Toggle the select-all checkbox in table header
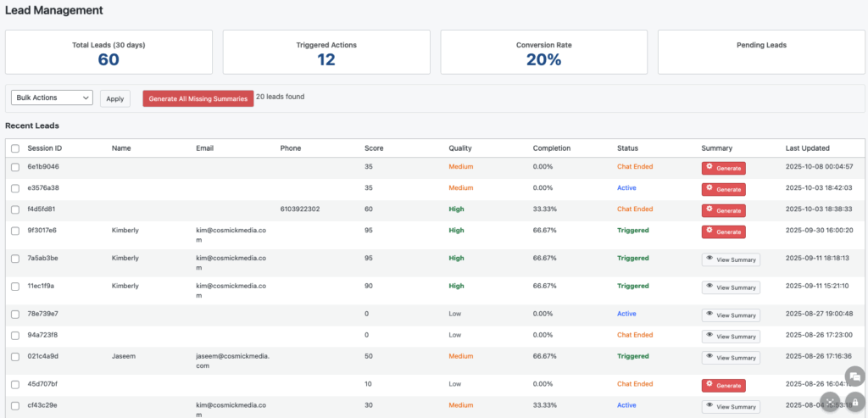The height and width of the screenshot is (418, 868). 15,148
